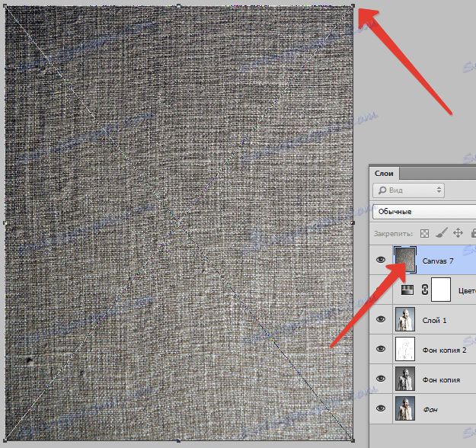476x448 pixels.
Task: Click the top-right transform corner handle
Action: coord(353,6)
